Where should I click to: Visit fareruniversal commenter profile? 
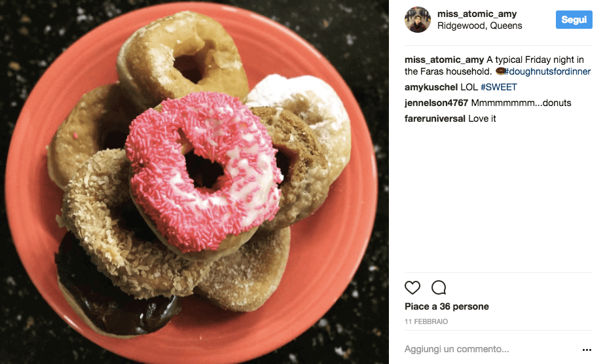tap(435, 118)
